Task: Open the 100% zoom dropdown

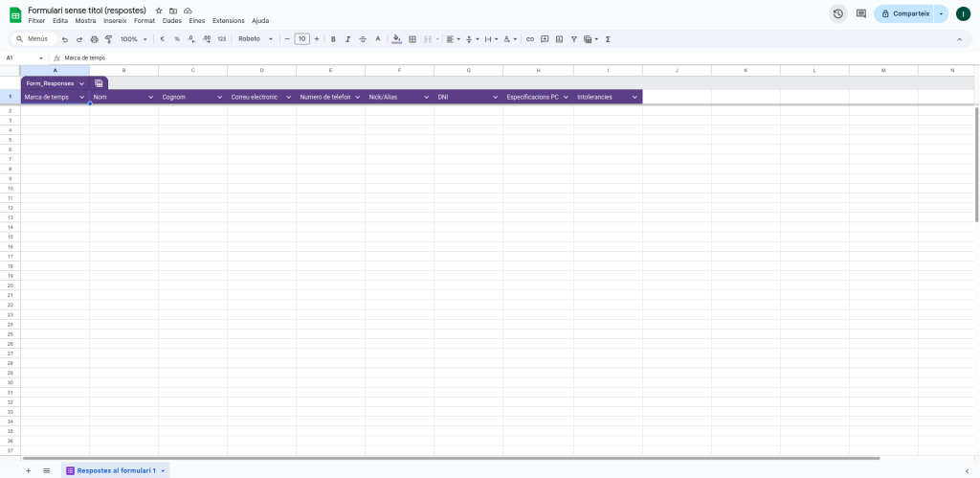Action: point(134,39)
